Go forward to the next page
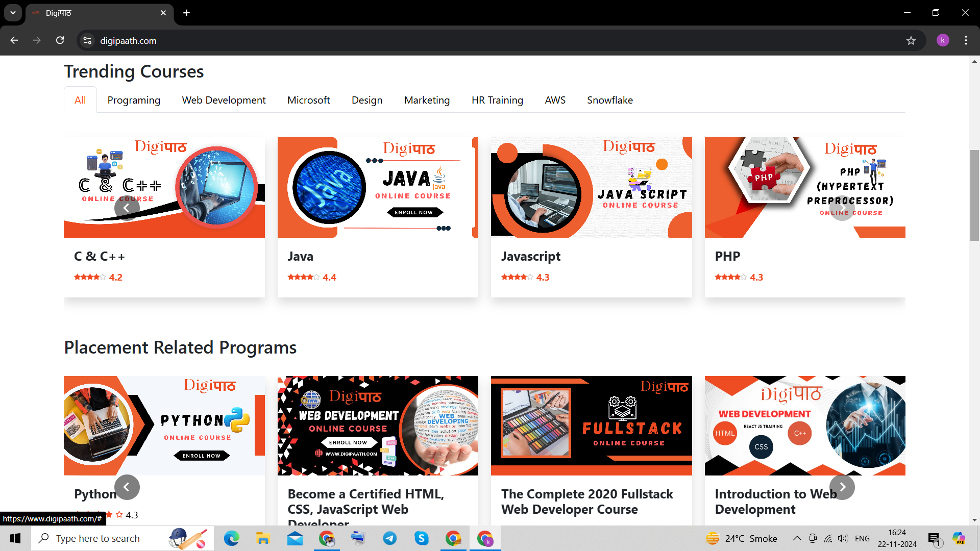Image resolution: width=980 pixels, height=551 pixels. coord(37,40)
